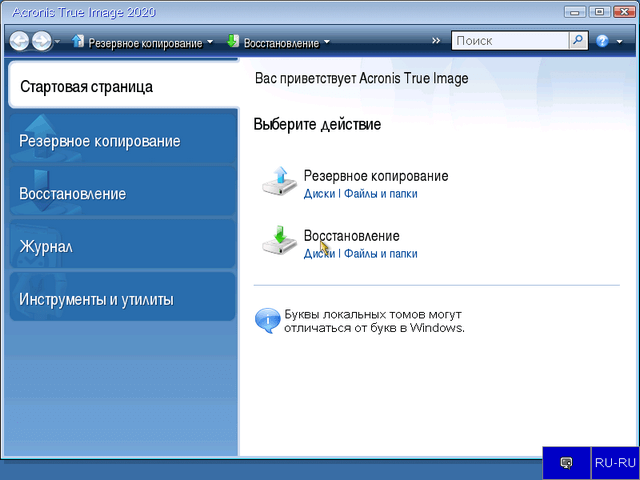Image resolution: width=640 pixels, height=480 pixels.
Task: Click the Back navigation arrow button
Action: coord(19,42)
